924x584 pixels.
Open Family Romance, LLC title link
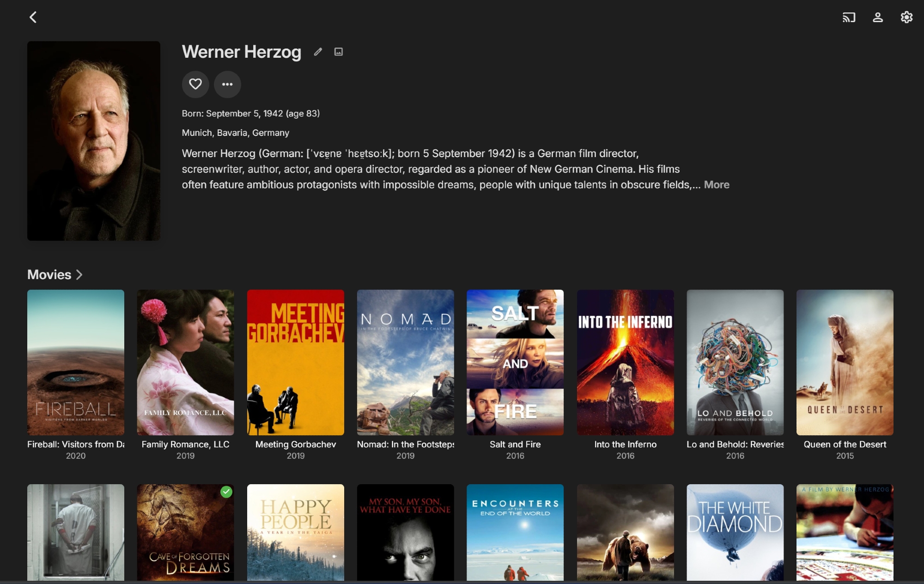(185, 444)
